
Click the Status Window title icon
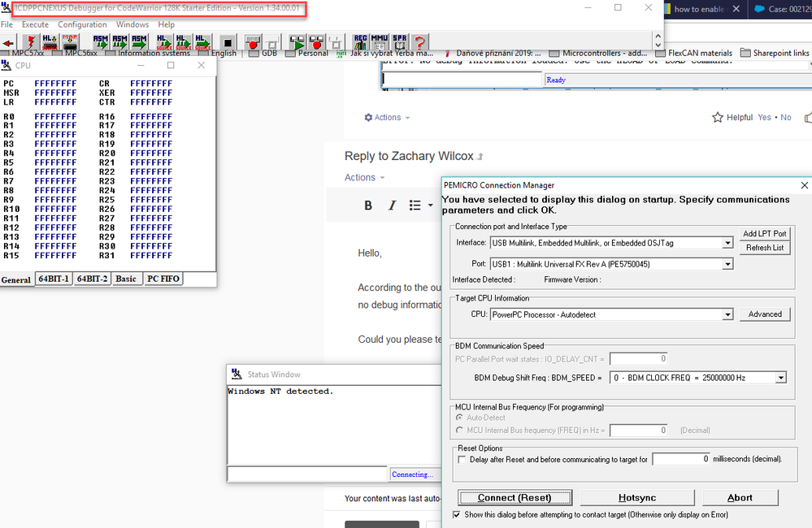point(237,374)
